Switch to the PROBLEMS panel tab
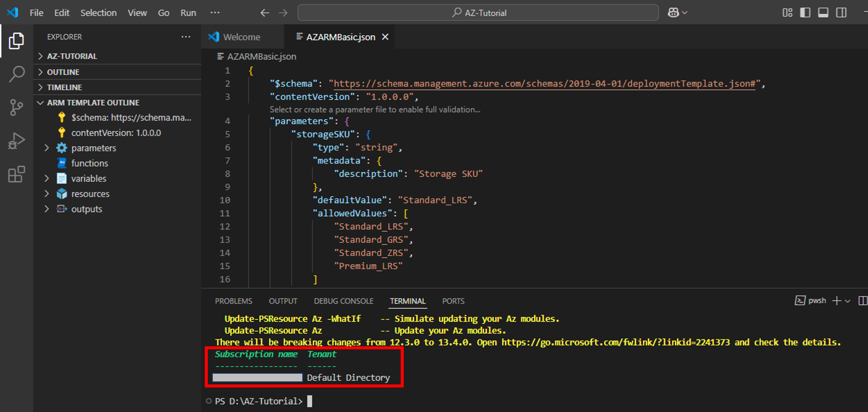 pos(233,301)
